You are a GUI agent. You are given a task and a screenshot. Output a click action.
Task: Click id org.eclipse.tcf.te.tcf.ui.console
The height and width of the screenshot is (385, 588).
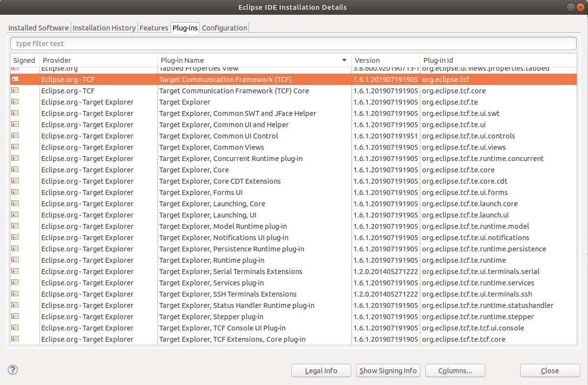click(x=473, y=328)
